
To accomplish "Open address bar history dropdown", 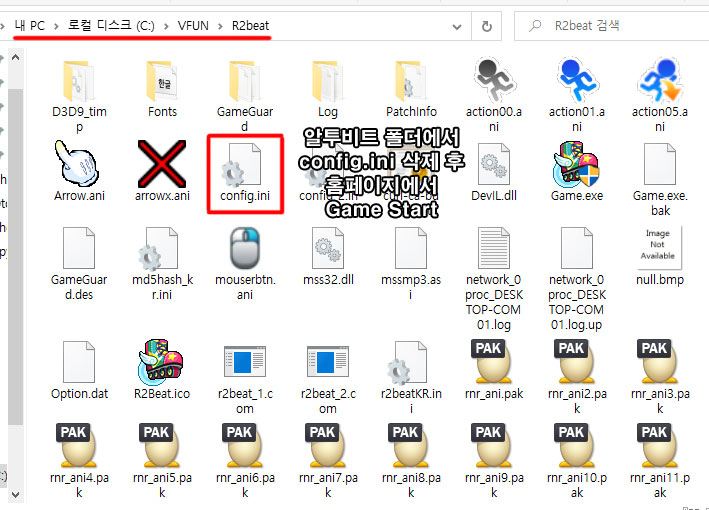I will 457,27.
